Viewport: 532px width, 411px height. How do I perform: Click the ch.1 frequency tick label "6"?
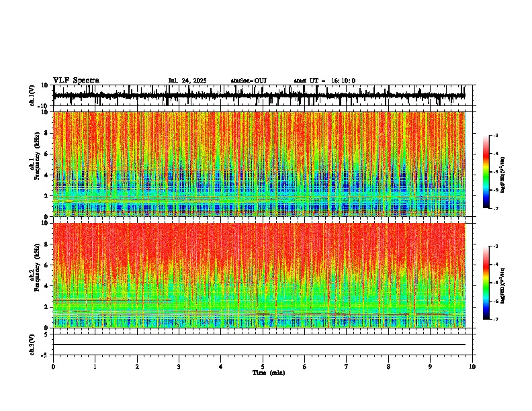tap(46, 154)
